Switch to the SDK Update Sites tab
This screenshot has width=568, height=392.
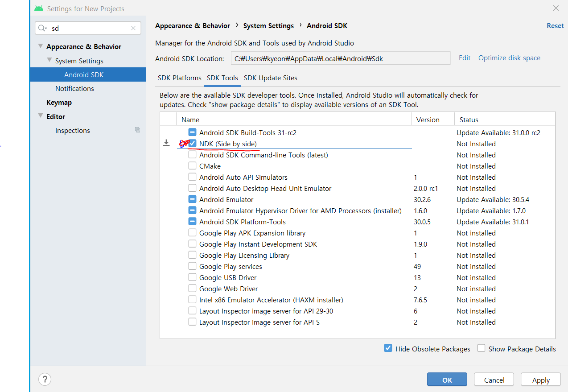tap(271, 78)
